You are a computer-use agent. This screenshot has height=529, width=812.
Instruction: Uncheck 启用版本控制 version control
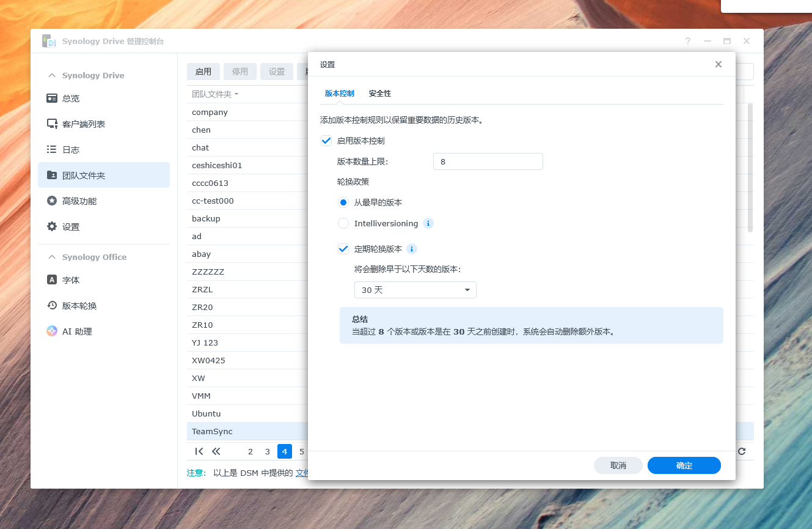coord(326,140)
